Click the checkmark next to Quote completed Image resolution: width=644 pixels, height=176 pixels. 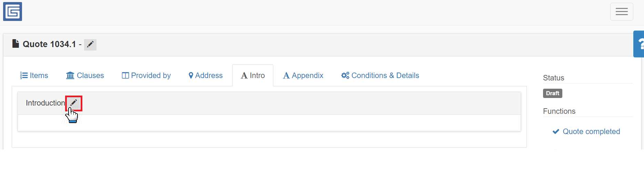pos(556,131)
